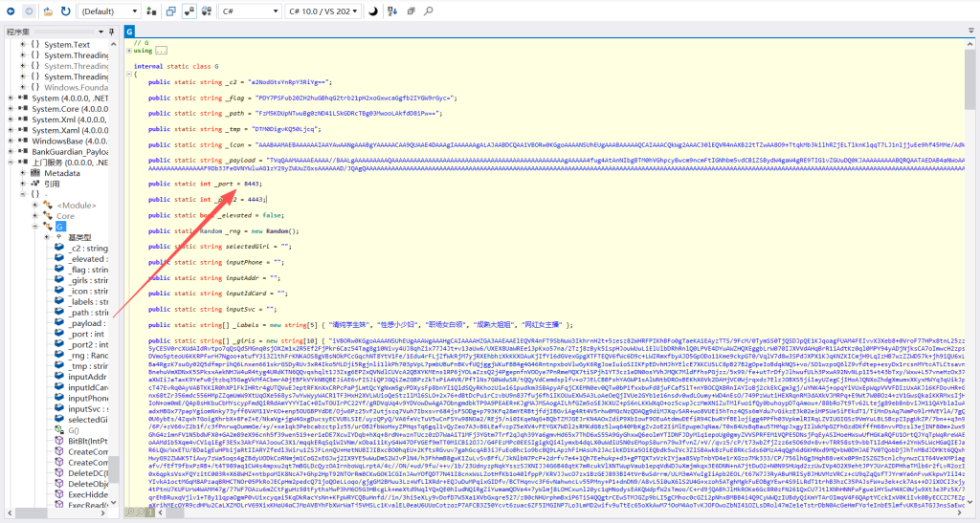Select the _flag field in the tree
The height and width of the screenshot is (523, 980).
(x=88, y=269)
